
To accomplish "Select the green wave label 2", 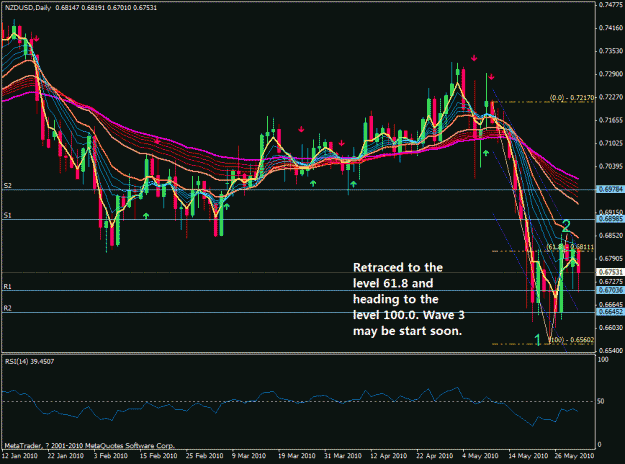I will 566,226.
